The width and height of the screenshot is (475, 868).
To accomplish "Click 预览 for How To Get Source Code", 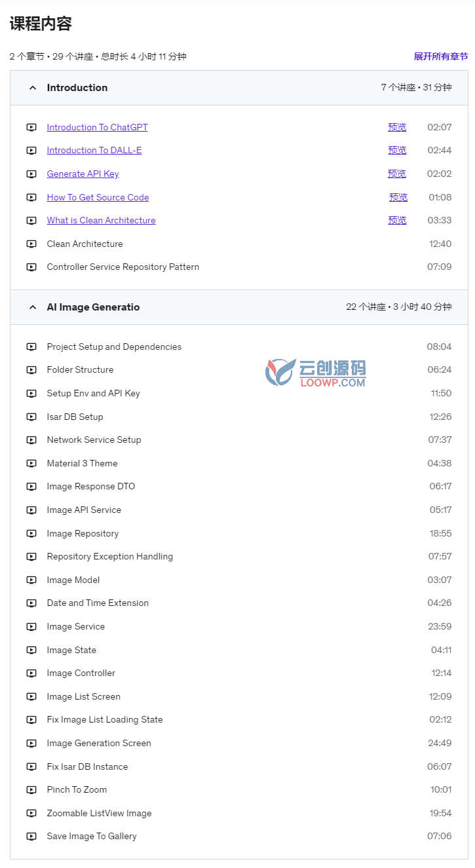I will [398, 197].
